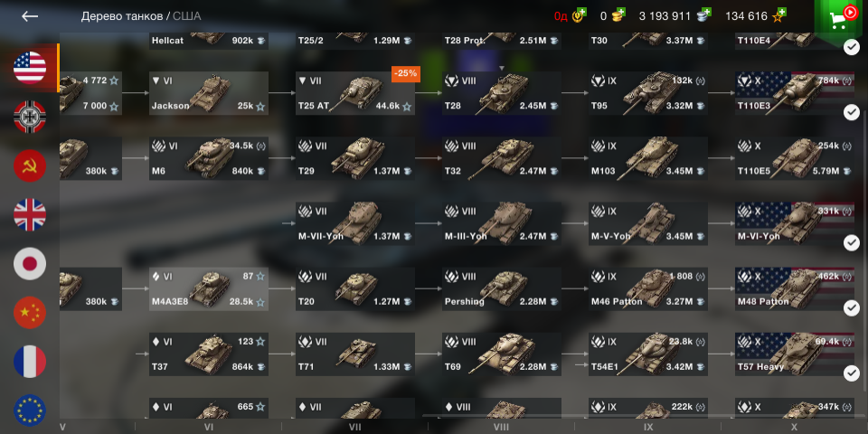Open the Pershing medium tank card
This screenshot has height=434, width=868.
point(502,289)
